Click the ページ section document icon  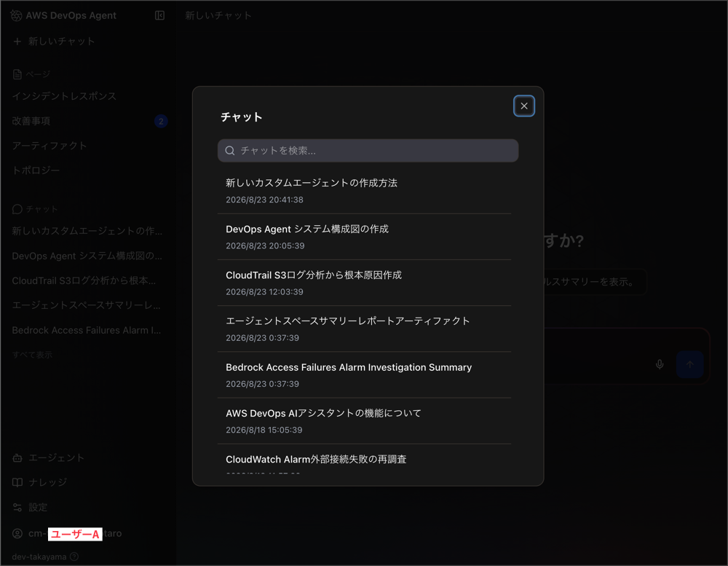[17, 74]
